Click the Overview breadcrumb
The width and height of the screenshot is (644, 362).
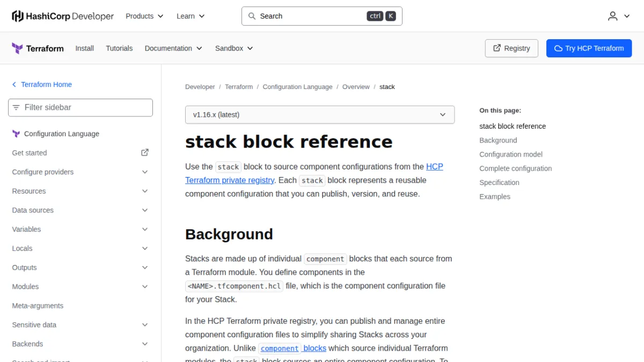click(356, 87)
